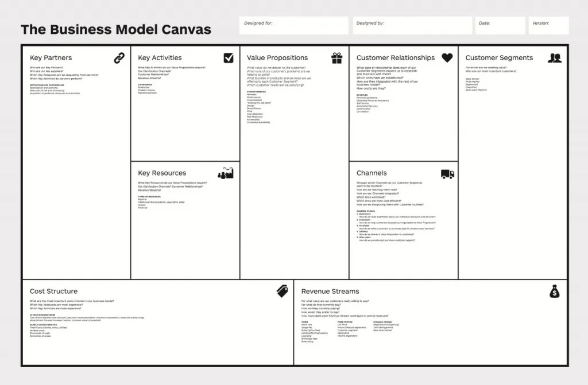Click the Channels section heading
588x385 pixels.
point(371,173)
